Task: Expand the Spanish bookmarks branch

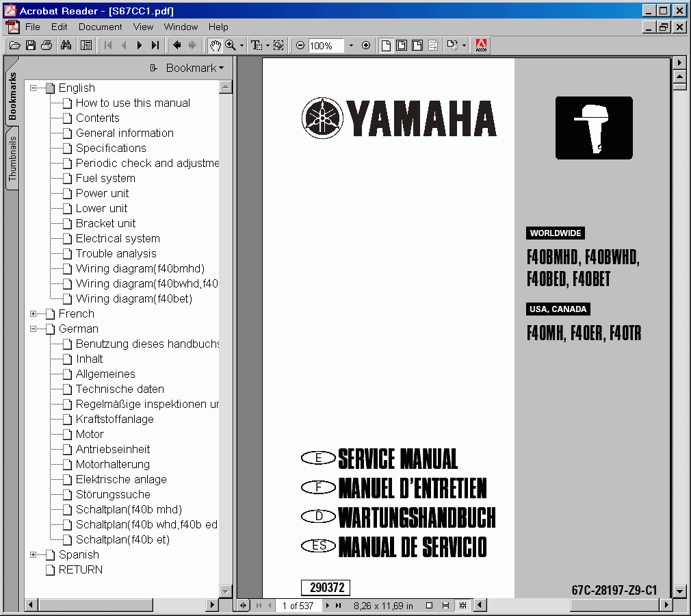Action: 33,554
